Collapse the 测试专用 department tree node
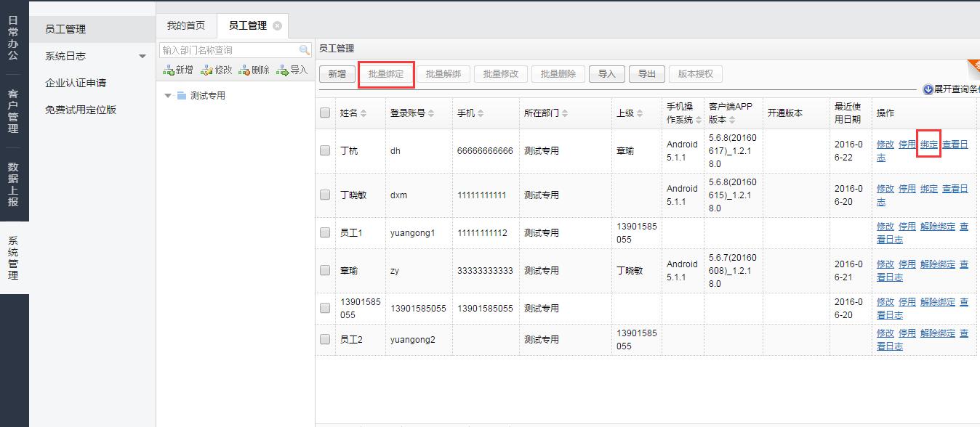The image size is (980, 427). pos(168,96)
